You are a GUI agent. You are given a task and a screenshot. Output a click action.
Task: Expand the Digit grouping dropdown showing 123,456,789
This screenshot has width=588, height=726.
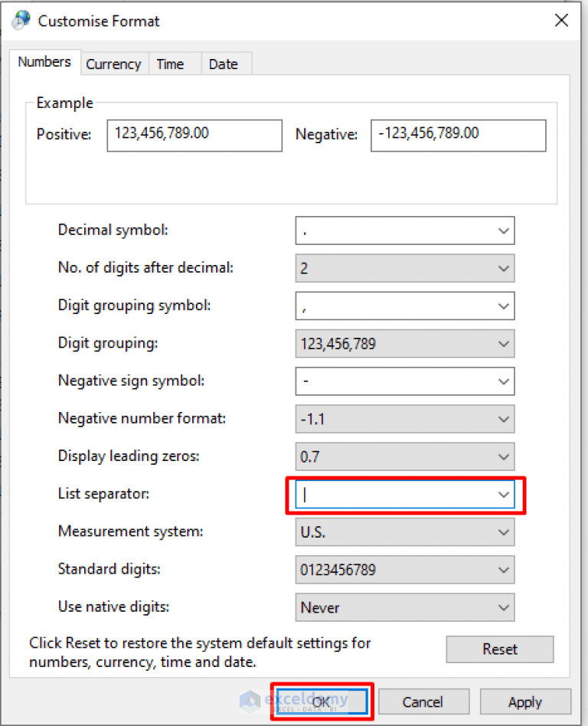(x=405, y=344)
